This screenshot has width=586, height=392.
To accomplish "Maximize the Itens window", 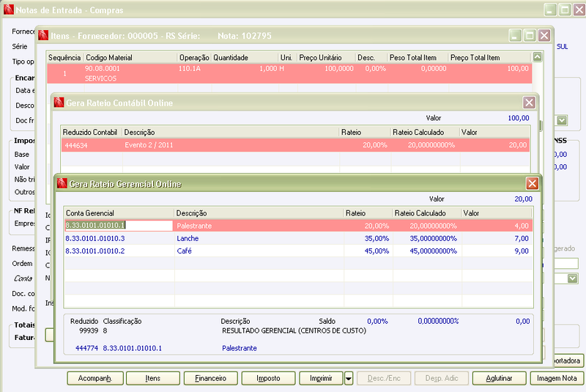I will click(x=530, y=35).
